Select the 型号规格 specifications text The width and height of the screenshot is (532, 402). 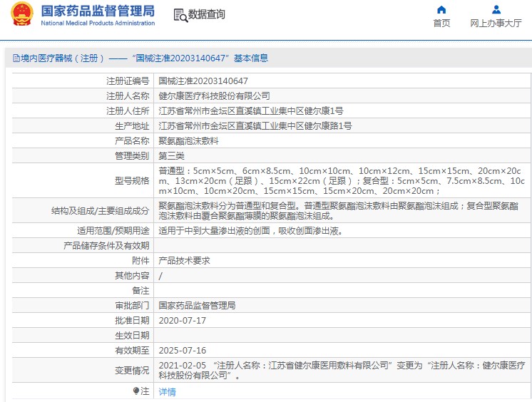coord(342,181)
